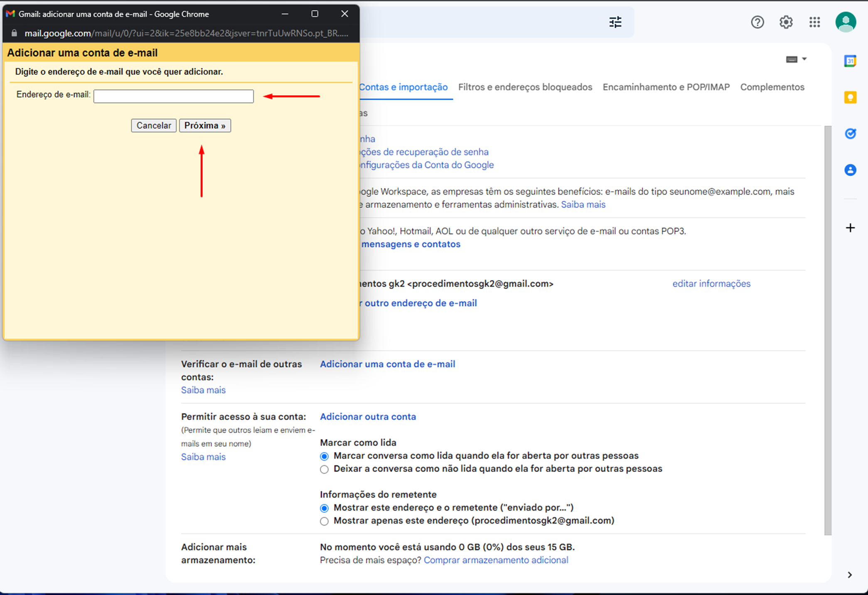Open the Settings gear icon
This screenshot has width=868, height=595.
tap(786, 22)
